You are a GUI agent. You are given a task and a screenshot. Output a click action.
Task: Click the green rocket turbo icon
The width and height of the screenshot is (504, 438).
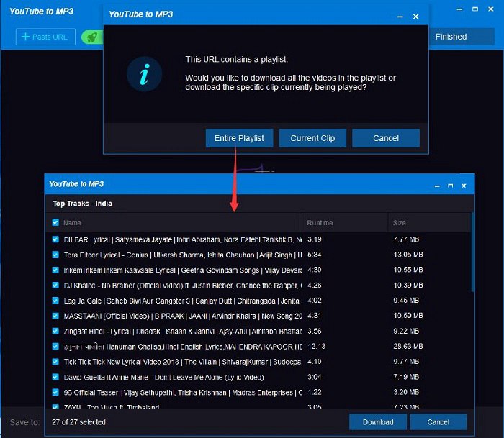tap(91, 37)
